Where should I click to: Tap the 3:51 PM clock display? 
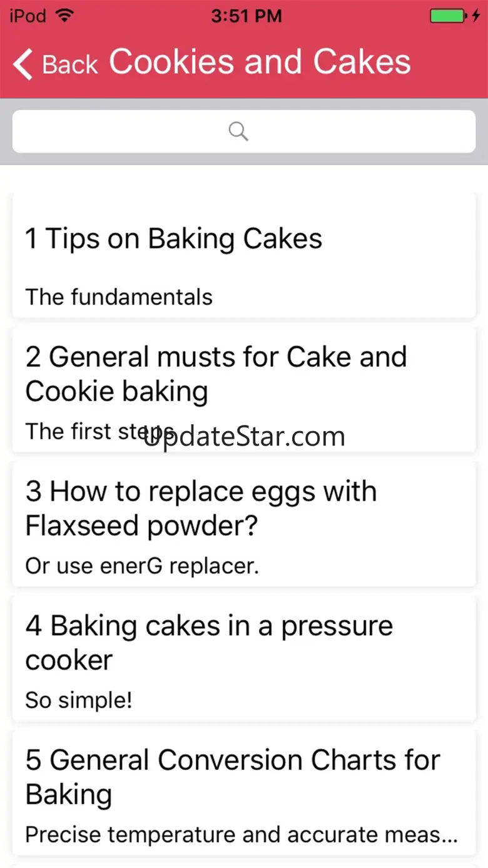[x=246, y=16]
